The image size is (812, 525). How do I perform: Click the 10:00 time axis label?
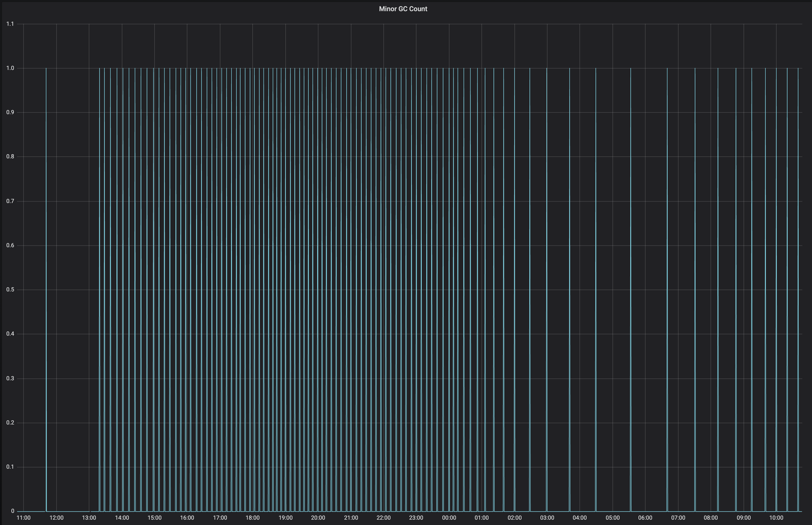[776, 518]
